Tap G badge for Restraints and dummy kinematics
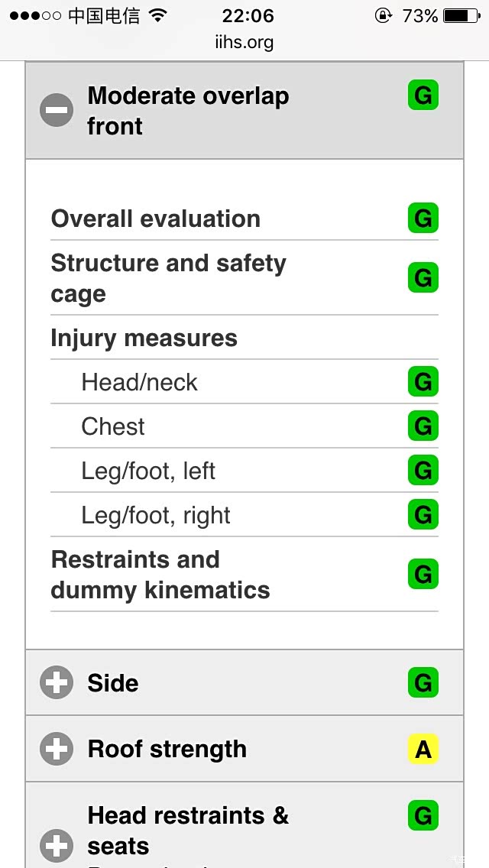489x868 pixels. click(x=423, y=574)
